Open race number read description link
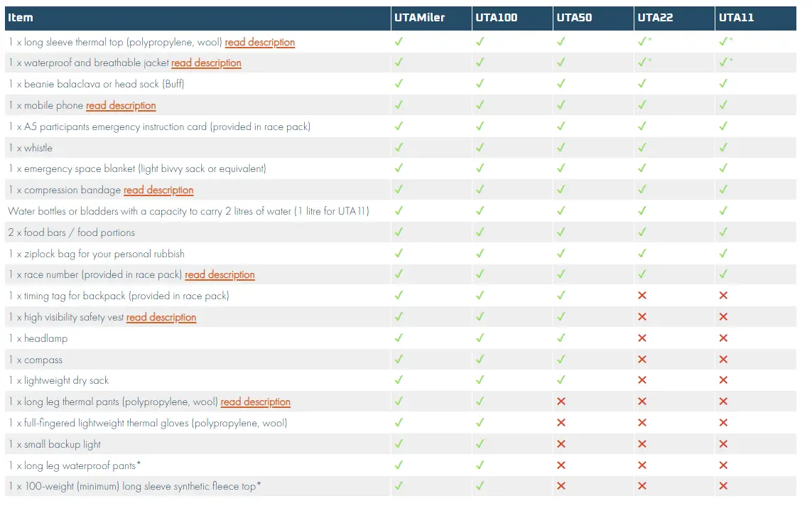 pyautogui.click(x=220, y=274)
